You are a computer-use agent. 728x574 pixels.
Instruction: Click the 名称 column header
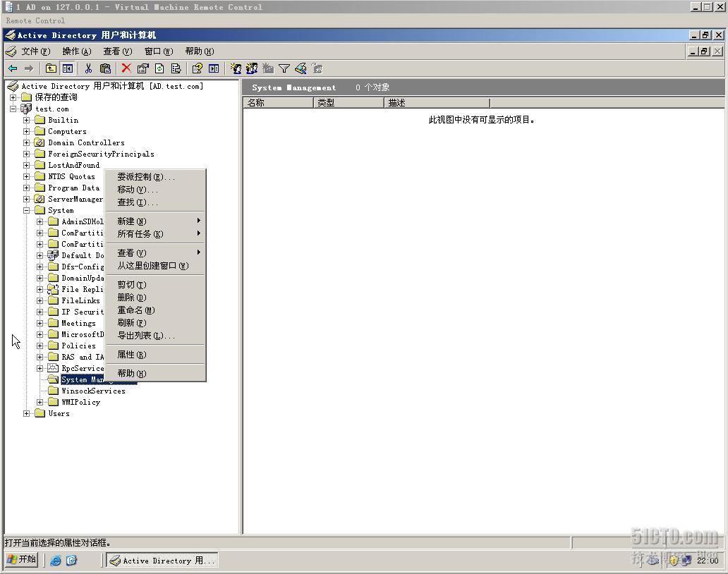[278, 103]
